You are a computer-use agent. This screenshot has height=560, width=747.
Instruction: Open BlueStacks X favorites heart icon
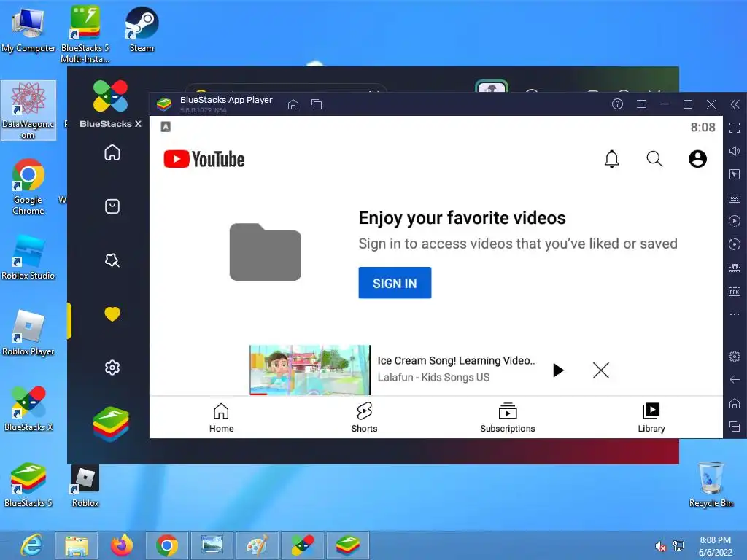click(112, 314)
